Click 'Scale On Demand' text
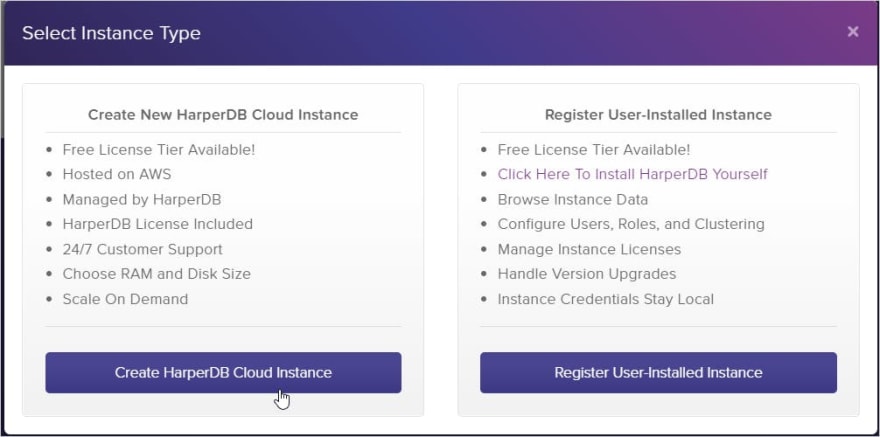 click(x=125, y=299)
